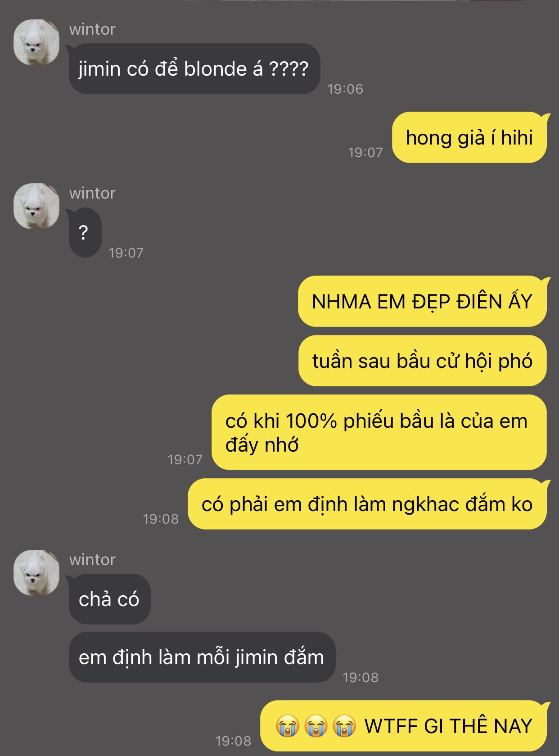This screenshot has width=559, height=756.
Task: Tap the wintor username above 'jimin có để blonde'
Action: 92,29
